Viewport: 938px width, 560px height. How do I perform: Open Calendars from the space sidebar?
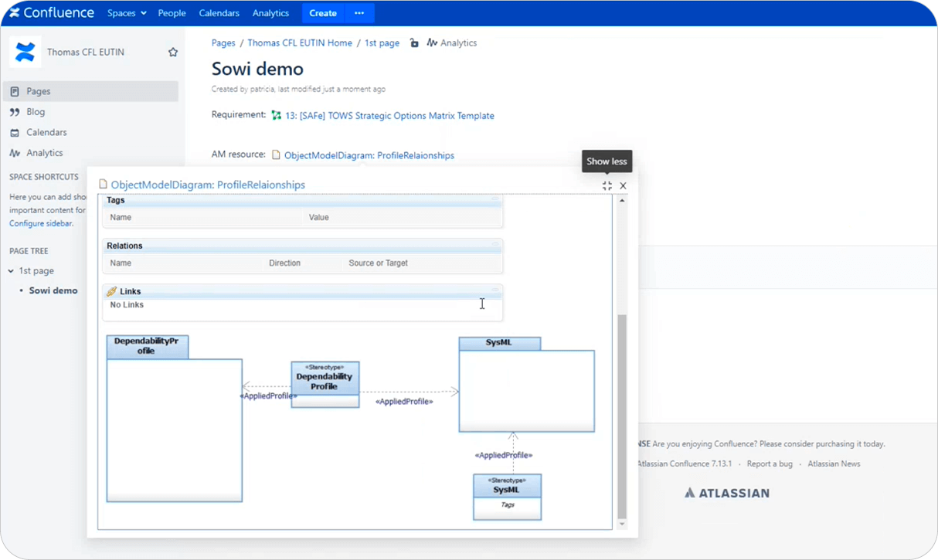[x=46, y=132]
